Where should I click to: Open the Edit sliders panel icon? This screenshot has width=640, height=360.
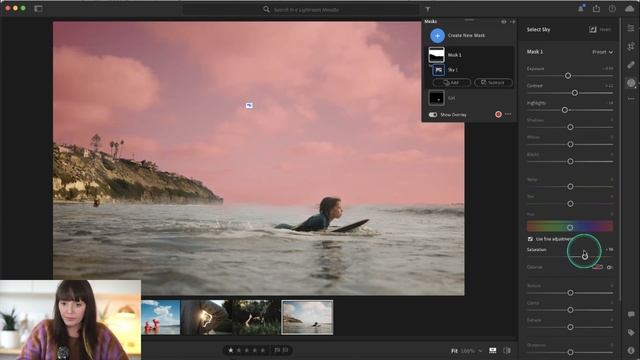pos(631,28)
